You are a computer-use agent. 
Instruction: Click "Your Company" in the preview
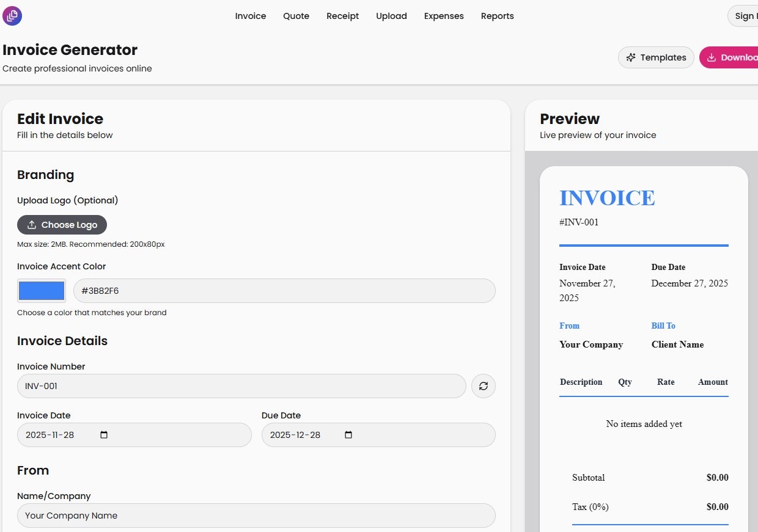click(x=591, y=344)
